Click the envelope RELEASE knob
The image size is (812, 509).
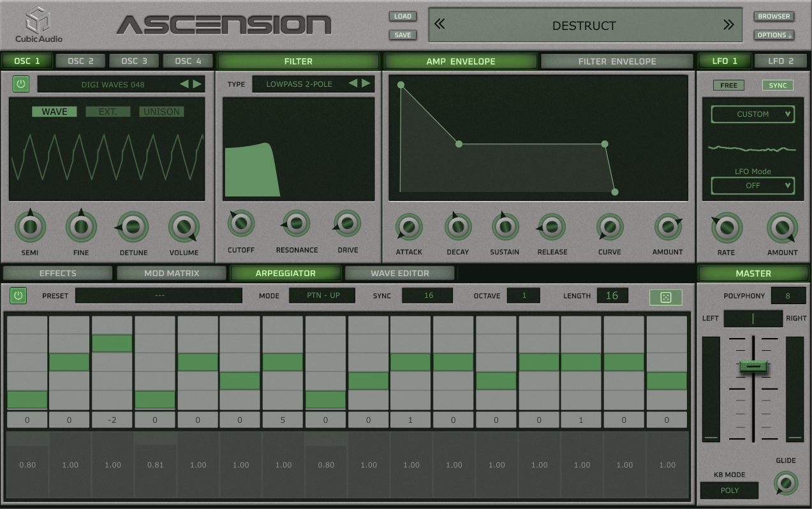[552, 226]
